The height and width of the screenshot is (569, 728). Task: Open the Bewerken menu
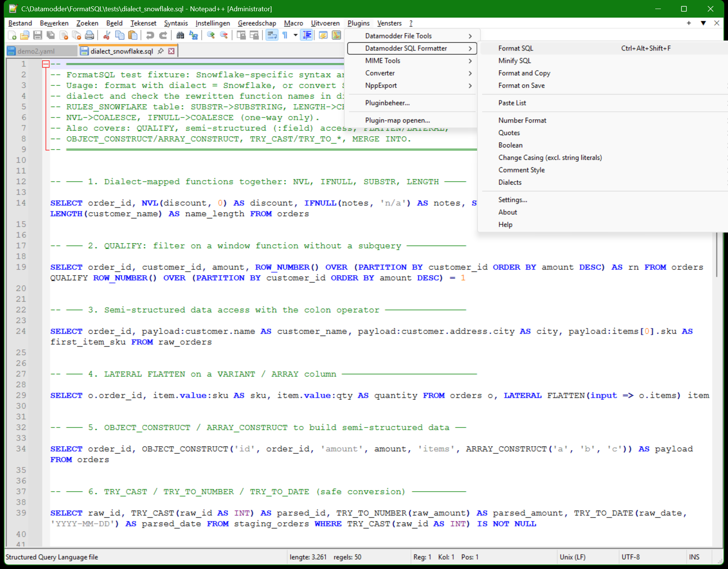pos(54,23)
